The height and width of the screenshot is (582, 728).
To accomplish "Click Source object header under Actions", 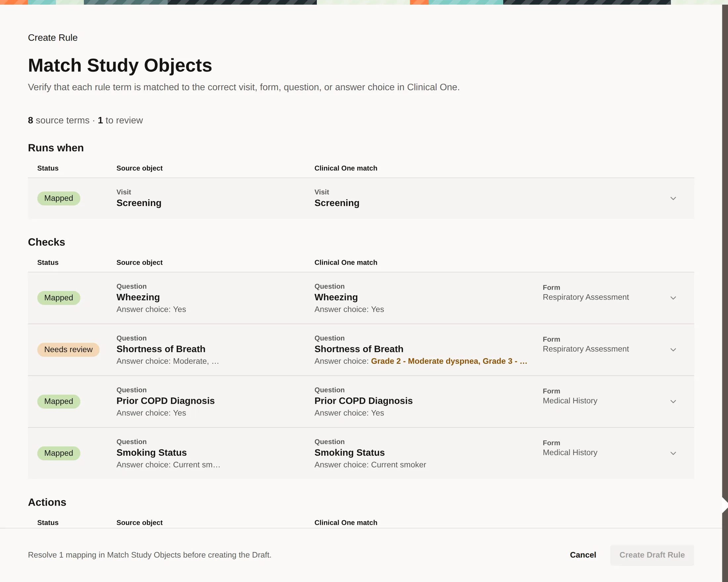I will 139,522.
